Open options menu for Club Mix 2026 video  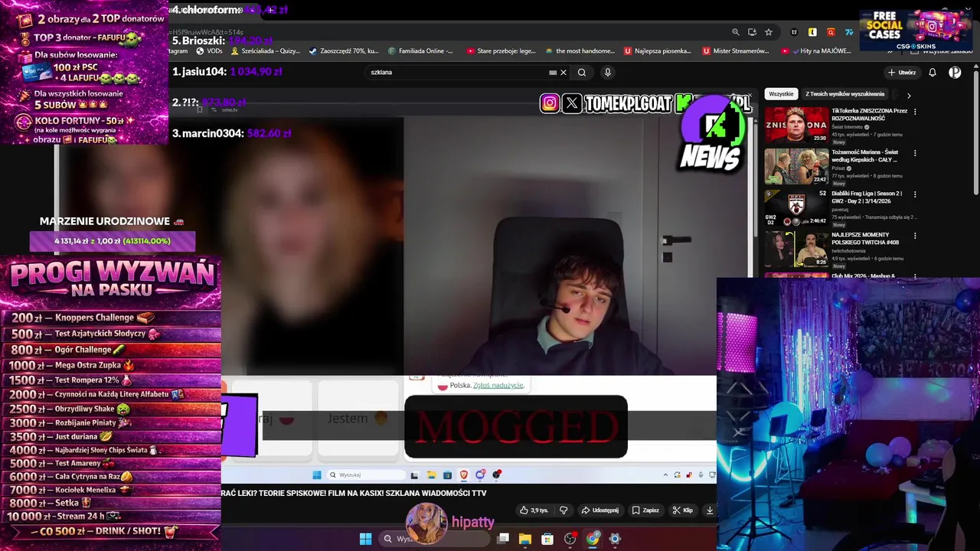point(915,275)
